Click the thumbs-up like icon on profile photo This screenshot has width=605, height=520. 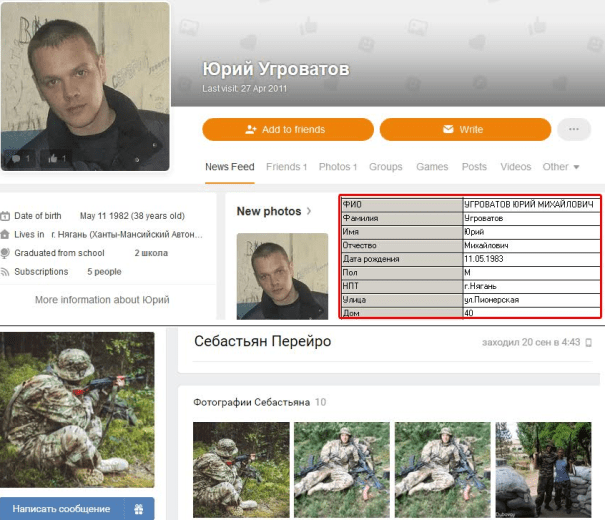[x=52, y=158]
